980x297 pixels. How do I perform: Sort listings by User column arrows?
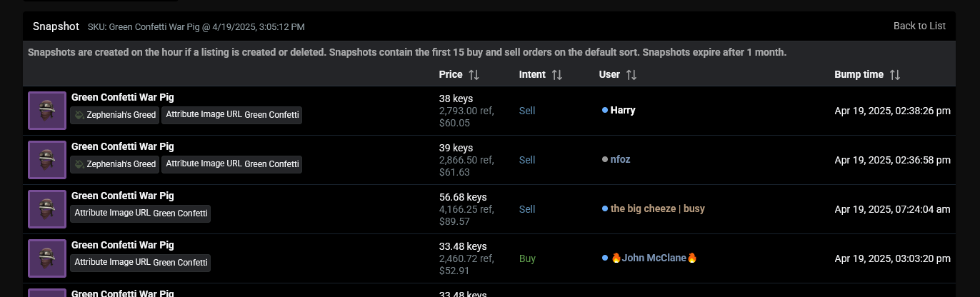click(x=631, y=75)
